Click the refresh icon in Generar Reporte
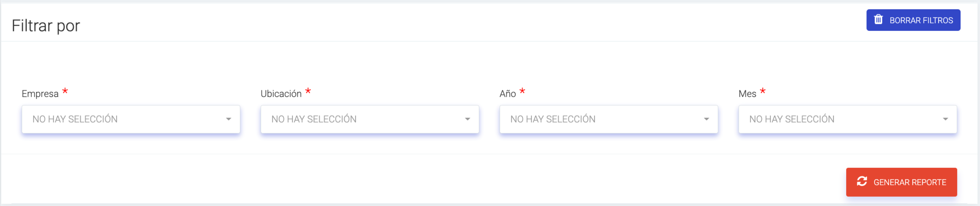This screenshot has width=980, height=206. pyautogui.click(x=862, y=181)
